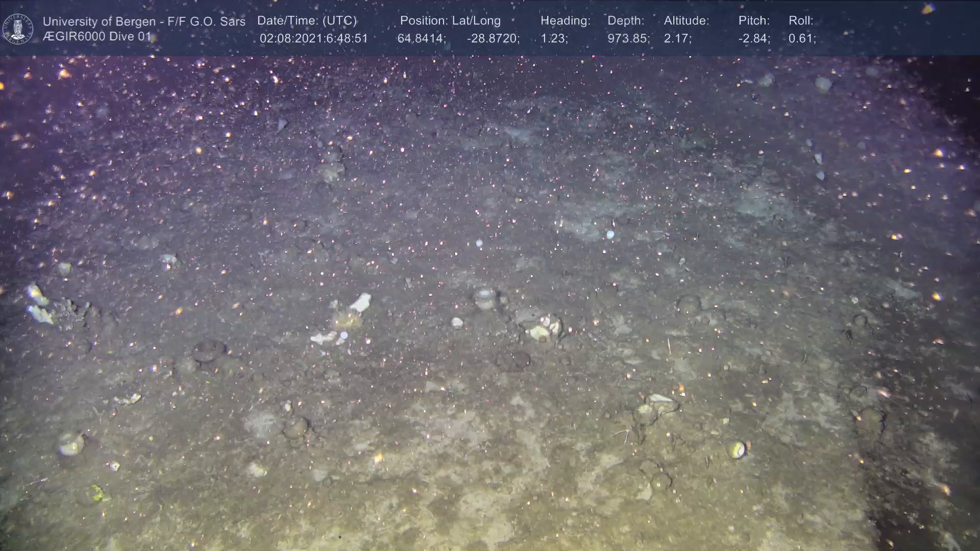This screenshot has height=551, width=980.
Task: Select the depth reading 973.85
Action: 628,39
